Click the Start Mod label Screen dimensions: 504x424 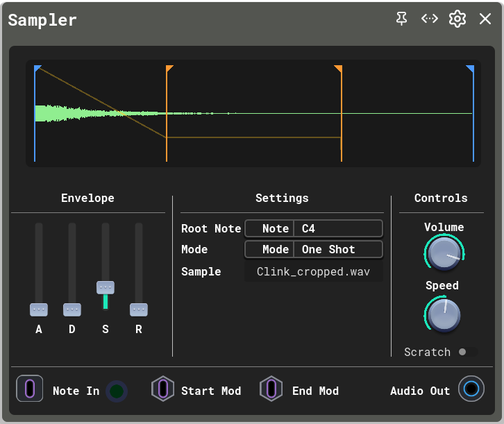point(211,391)
